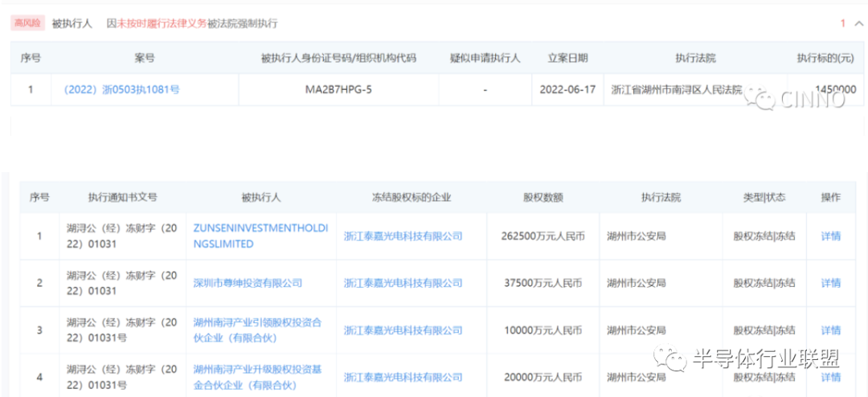Click the 股权数额 column header
This screenshot has height=397, width=868.
pos(543,197)
